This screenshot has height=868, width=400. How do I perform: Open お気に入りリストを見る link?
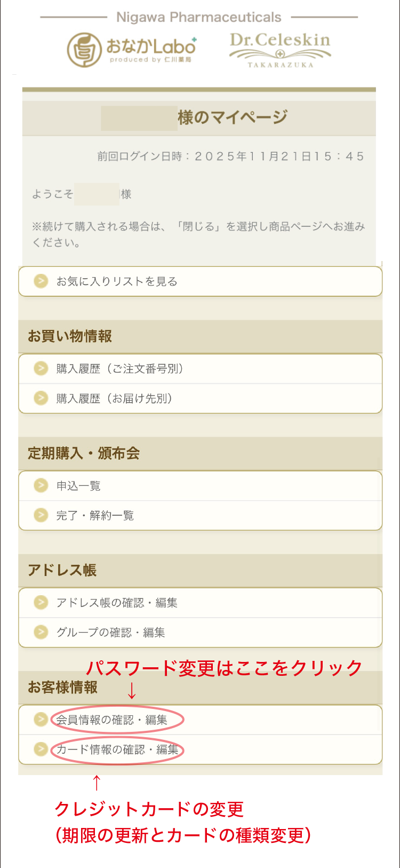(117, 281)
